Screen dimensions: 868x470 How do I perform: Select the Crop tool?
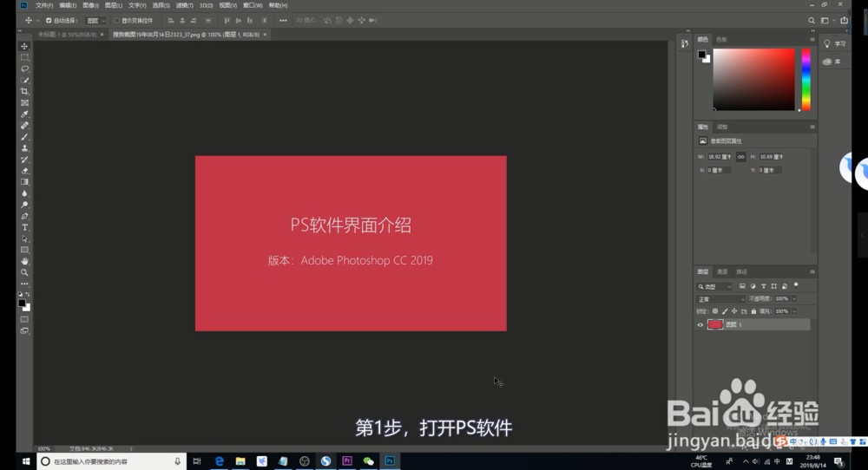[x=24, y=91]
